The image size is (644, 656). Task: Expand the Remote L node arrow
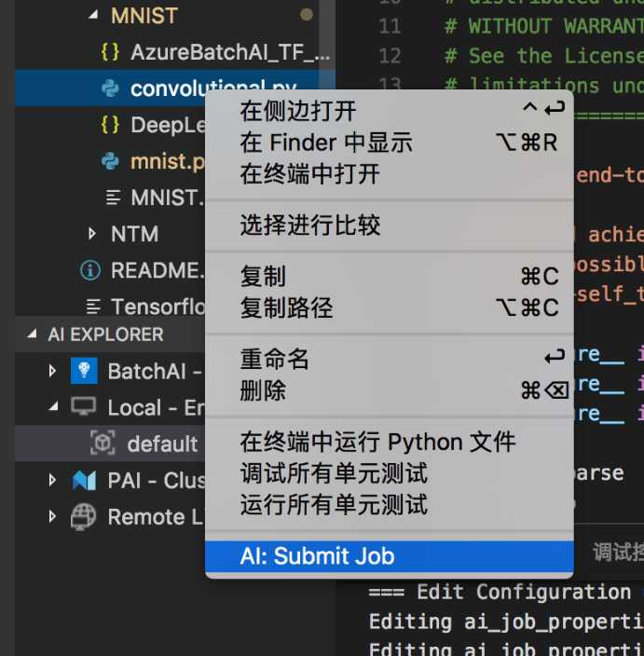(x=52, y=516)
